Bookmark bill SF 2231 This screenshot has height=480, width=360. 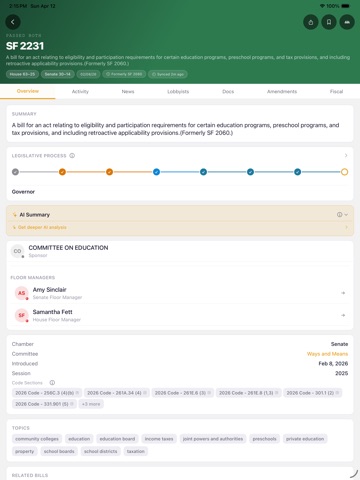point(329,22)
